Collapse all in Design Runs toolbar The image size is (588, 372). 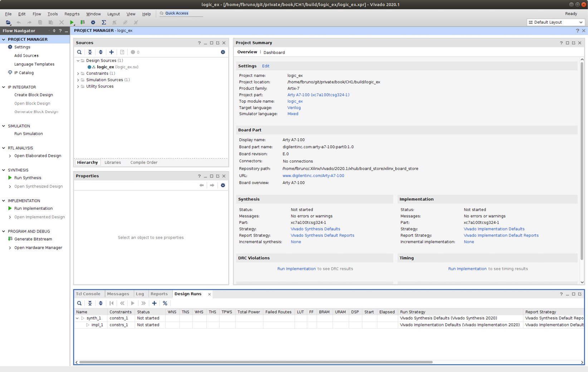[90, 303]
